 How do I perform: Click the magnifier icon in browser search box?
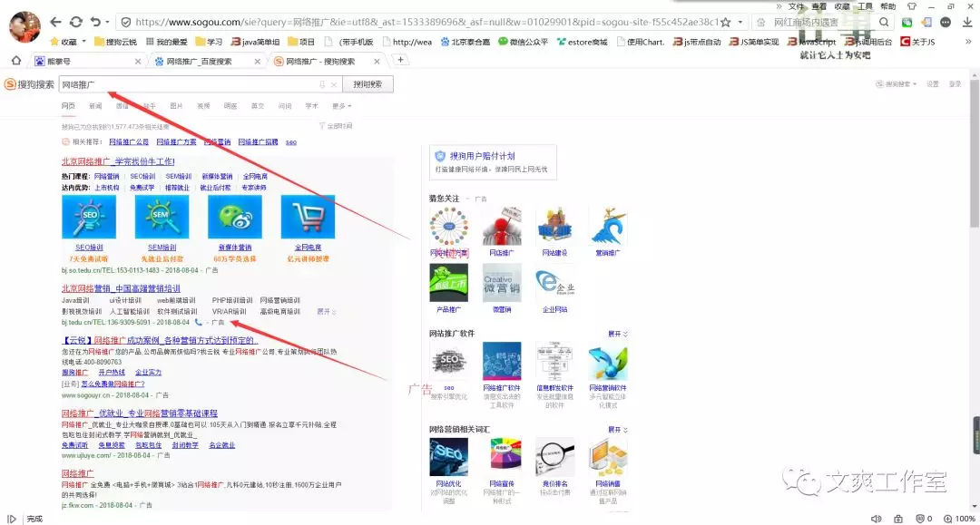click(x=884, y=22)
